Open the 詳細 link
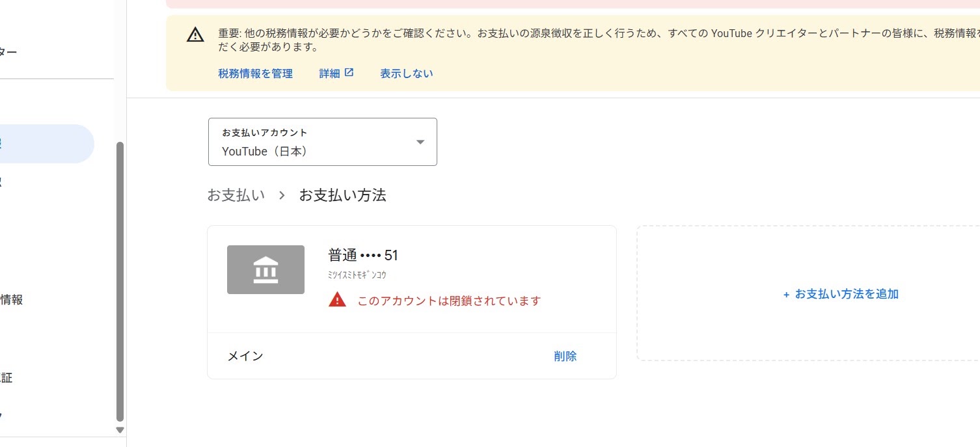 [330, 74]
